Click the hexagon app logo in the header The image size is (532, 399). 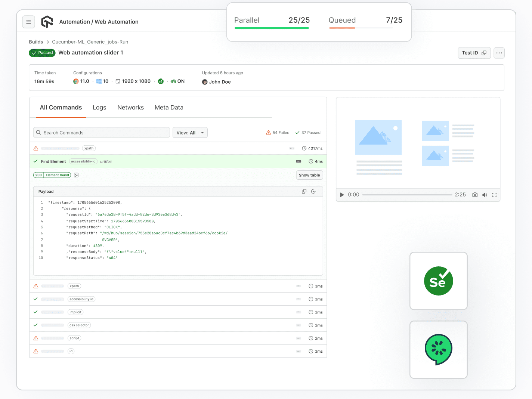coord(47,22)
